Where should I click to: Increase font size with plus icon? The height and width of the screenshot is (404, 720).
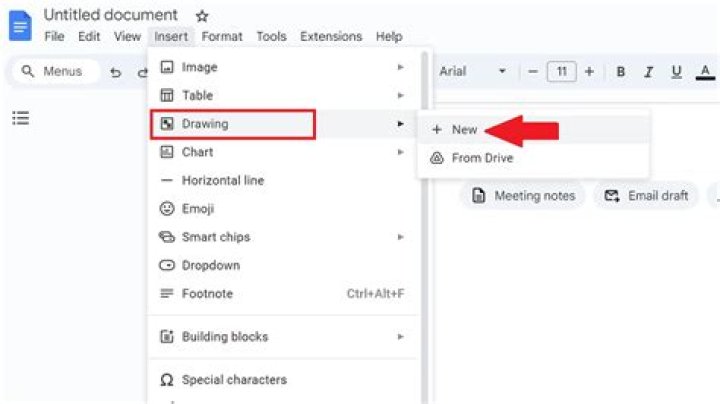coord(589,72)
